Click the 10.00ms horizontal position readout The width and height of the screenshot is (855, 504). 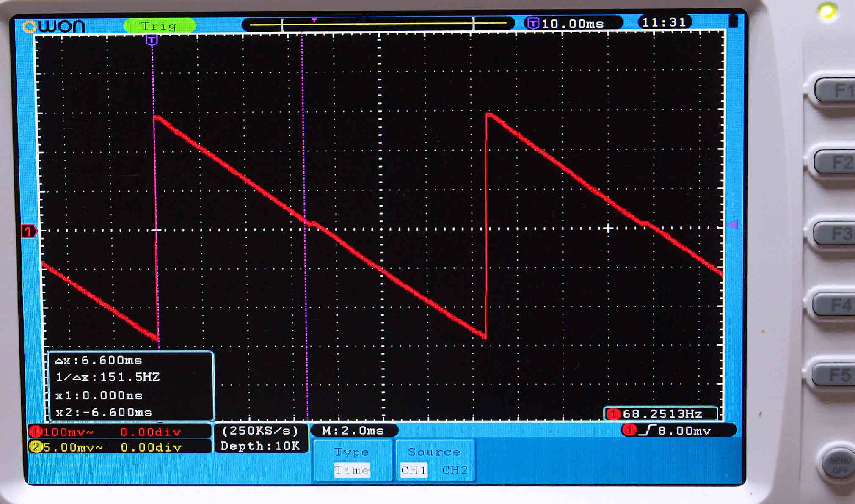[572, 24]
